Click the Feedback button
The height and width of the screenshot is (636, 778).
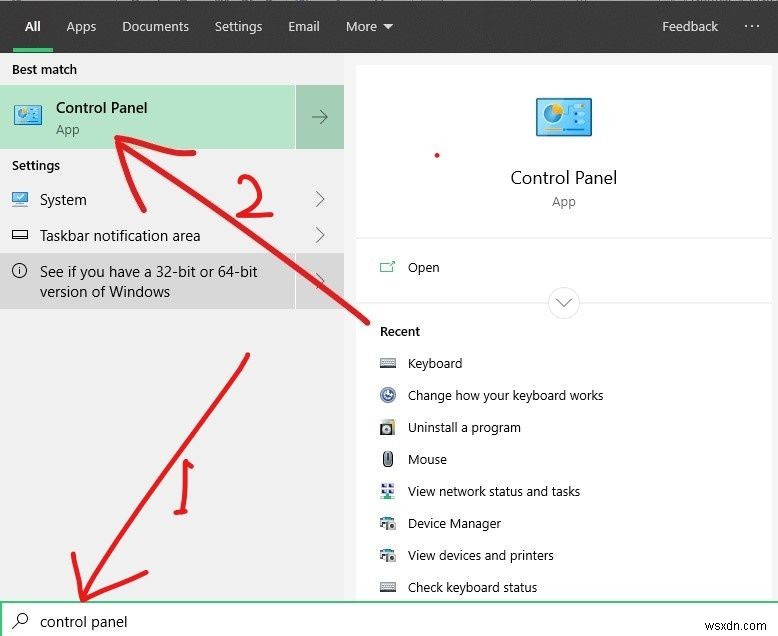(x=690, y=26)
